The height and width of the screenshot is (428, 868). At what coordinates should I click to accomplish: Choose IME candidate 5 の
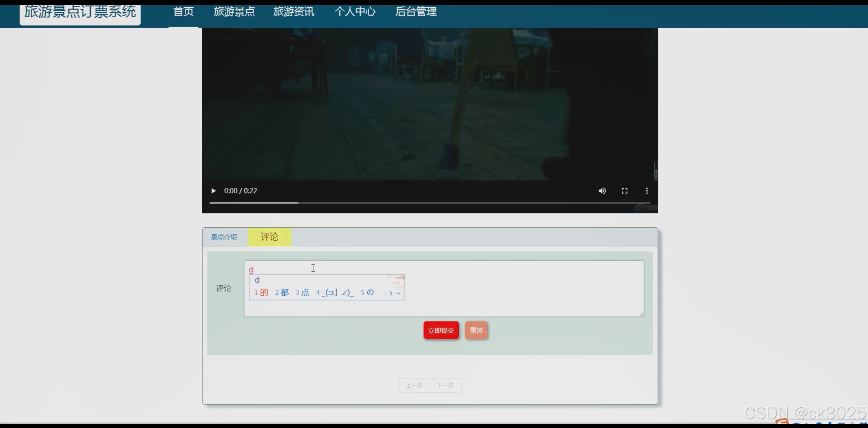367,293
